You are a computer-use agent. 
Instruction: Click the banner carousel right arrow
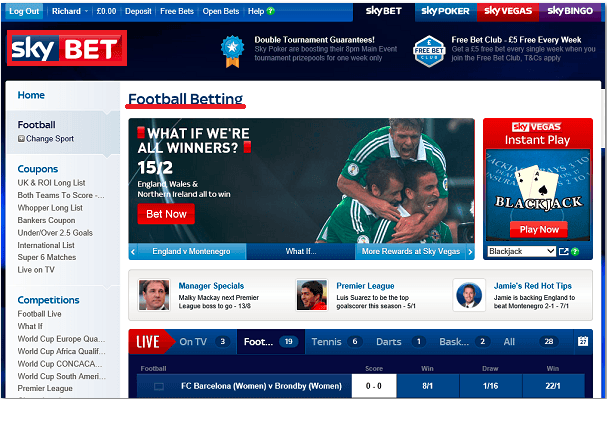tap(470, 252)
